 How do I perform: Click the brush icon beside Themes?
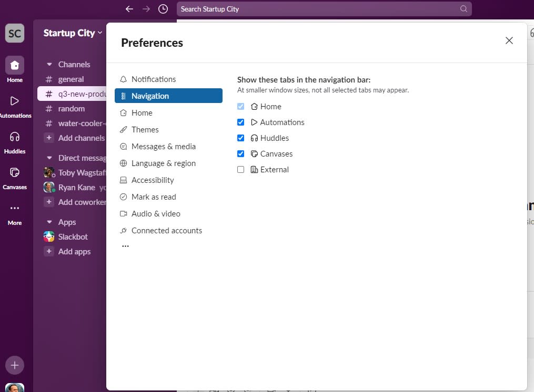(x=123, y=130)
